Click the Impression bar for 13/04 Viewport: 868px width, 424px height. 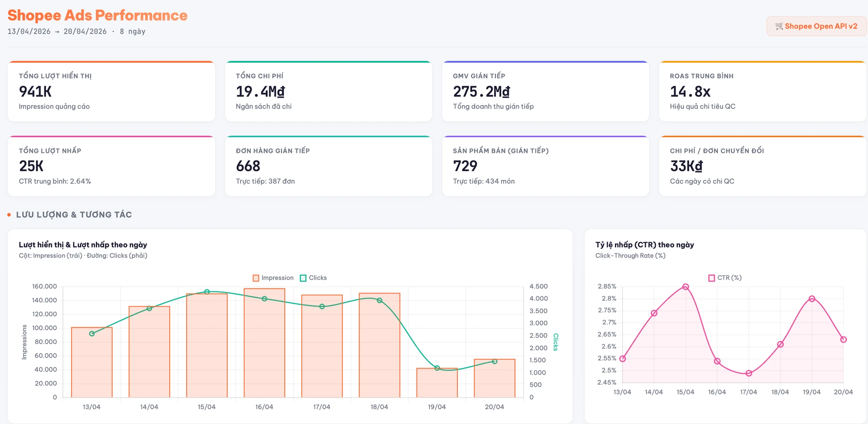(92, 362)
